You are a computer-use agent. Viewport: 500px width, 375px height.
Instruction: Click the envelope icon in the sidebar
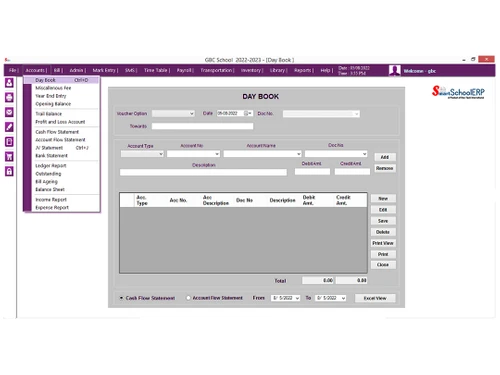(x=9, y=112)
